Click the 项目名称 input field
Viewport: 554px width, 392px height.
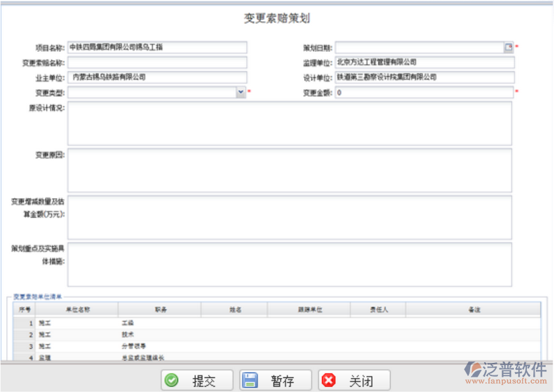pyautogui.click(x=157, y=47)
